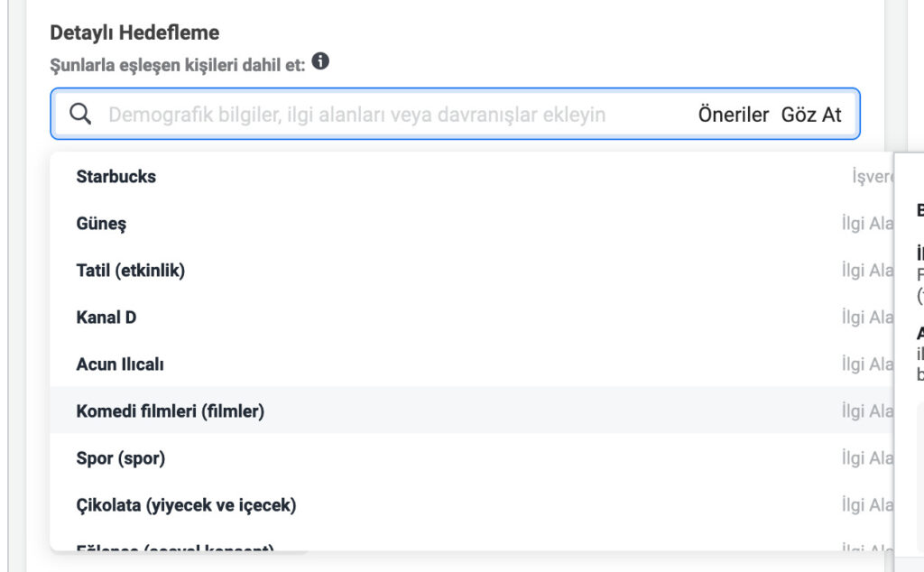Open the Göz At browse option
Screen dimensions: 924x572
pyautogui.click(x=811, y=115)
